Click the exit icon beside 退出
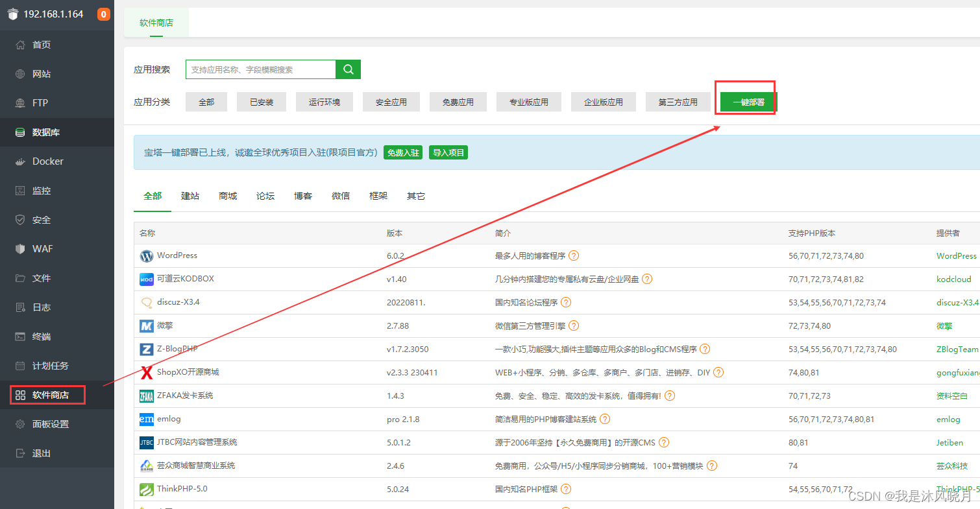Screen dimensions: 980x509 click(20, 453)
